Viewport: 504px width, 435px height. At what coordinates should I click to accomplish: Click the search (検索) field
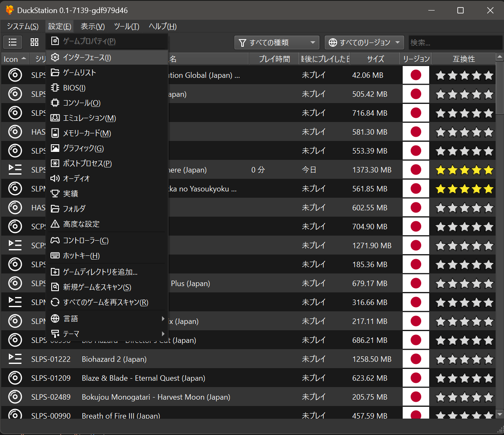pyautogui.click(x=455, y=42)
